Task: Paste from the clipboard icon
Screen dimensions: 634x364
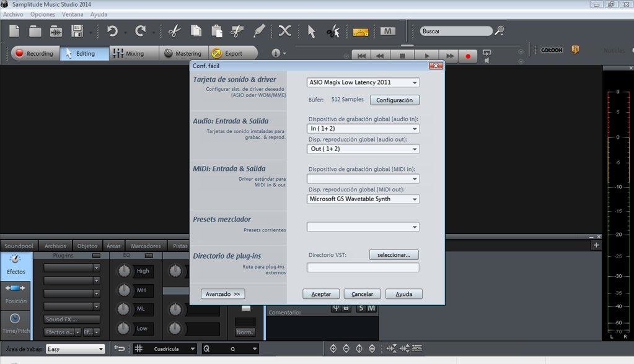Action: (217, 31)
